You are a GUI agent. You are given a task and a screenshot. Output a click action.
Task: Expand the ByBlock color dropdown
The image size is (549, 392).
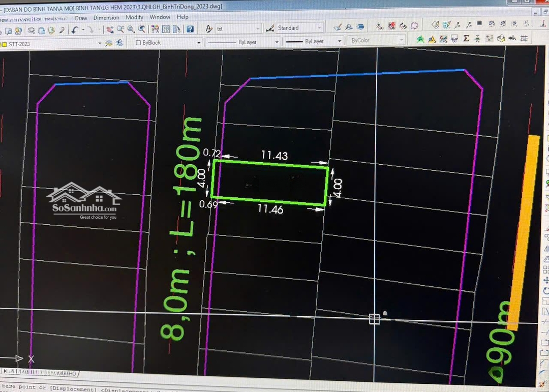(x=199, y=43)
